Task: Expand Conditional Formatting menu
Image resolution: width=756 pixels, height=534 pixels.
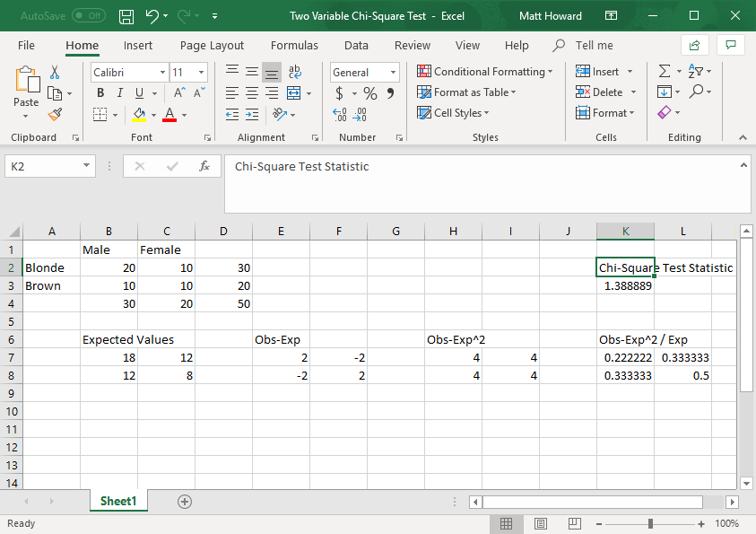Action: tap(484, 72)
